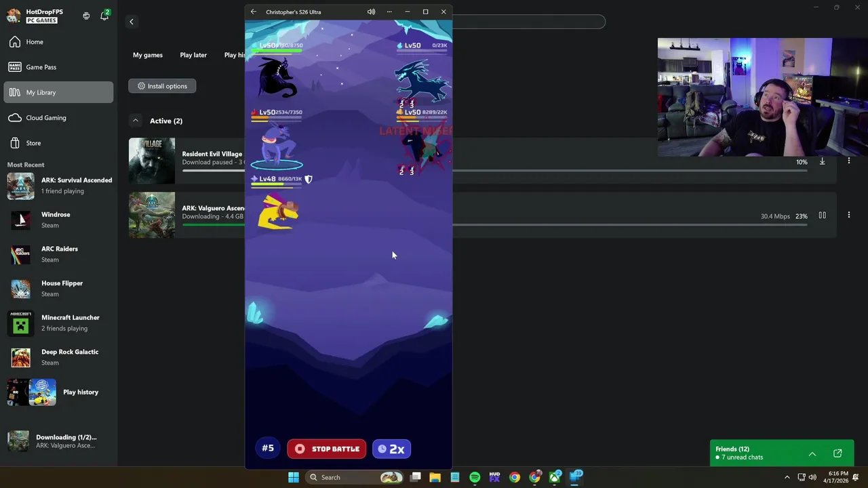
Task: Open Deep Rock Galactic in Most Recent
Action: [58, 357]
